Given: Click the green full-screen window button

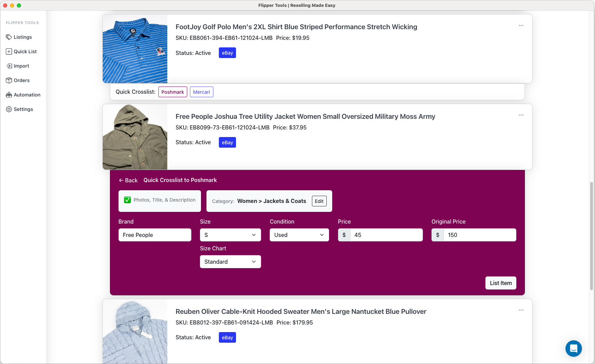Looking at the screenshot, I should point(19,5).
